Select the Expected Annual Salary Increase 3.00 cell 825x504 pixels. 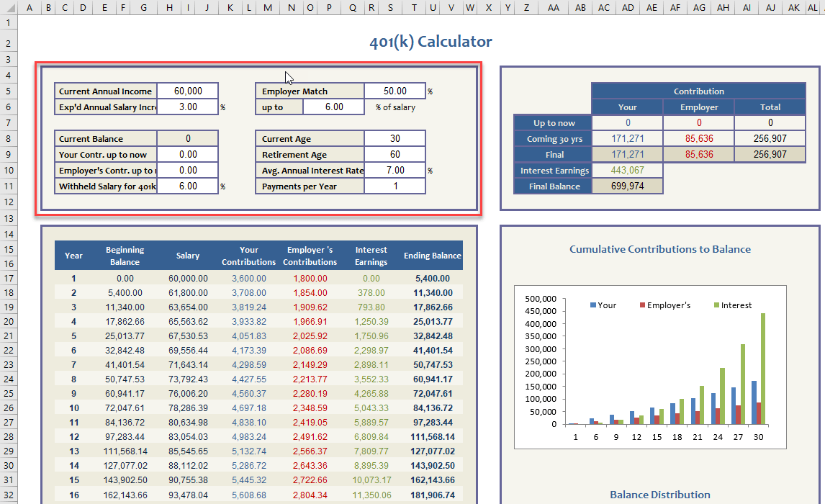pyautogui.click(x=187, y=107)
